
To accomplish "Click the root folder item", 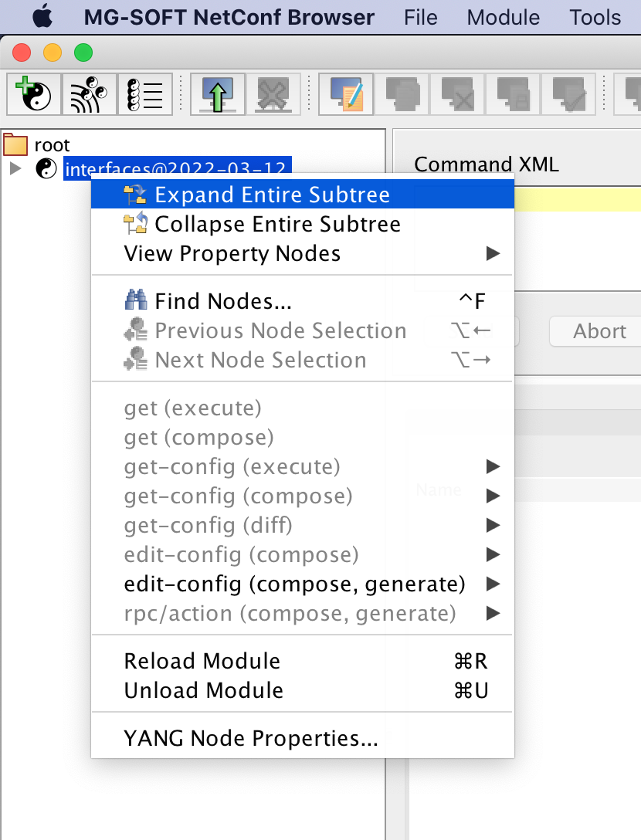I will point(51,144).
